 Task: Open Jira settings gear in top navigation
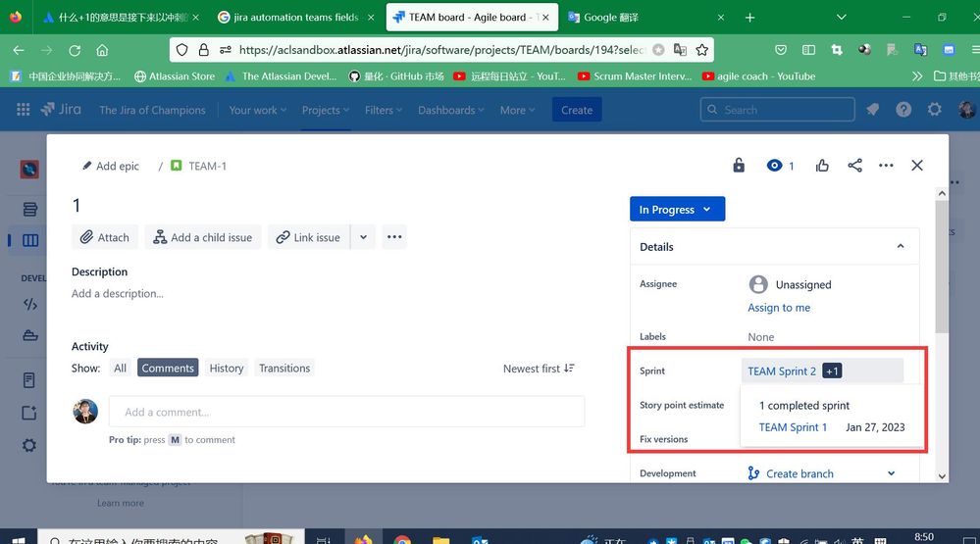click(934, 110)
